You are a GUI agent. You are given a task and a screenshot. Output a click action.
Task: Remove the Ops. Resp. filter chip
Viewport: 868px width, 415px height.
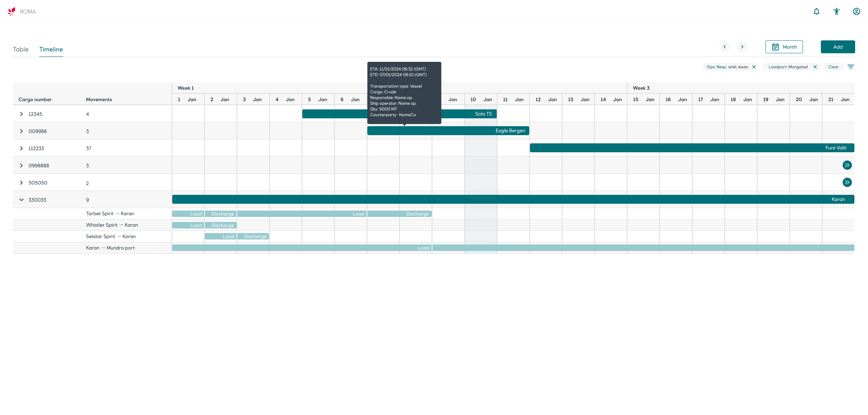[754, 67]
